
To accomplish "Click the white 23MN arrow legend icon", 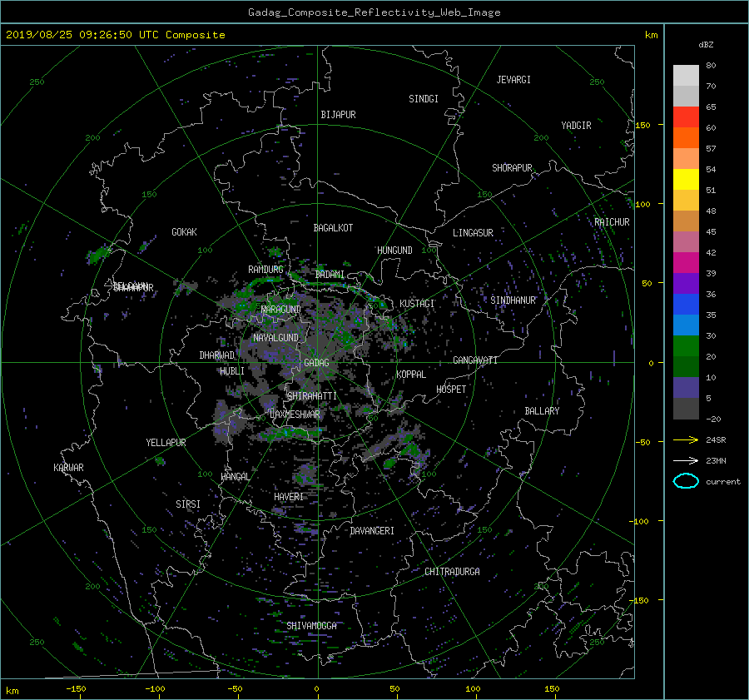I will [686, 460].
